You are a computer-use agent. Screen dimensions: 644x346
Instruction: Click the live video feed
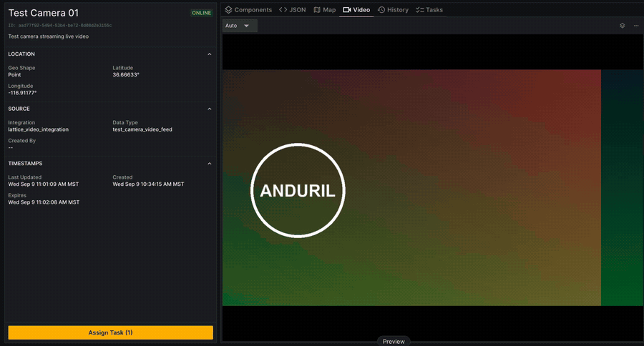click(x=433, y=187)
